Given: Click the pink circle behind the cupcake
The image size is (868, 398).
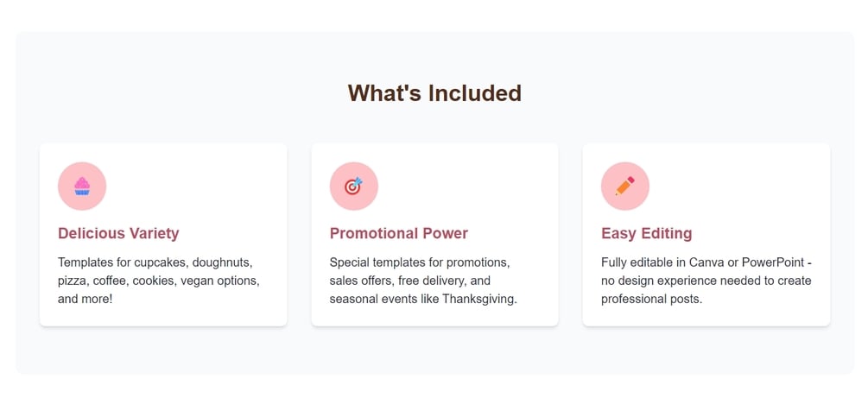Looking at the screenshot, I should [x=82, y=186].
